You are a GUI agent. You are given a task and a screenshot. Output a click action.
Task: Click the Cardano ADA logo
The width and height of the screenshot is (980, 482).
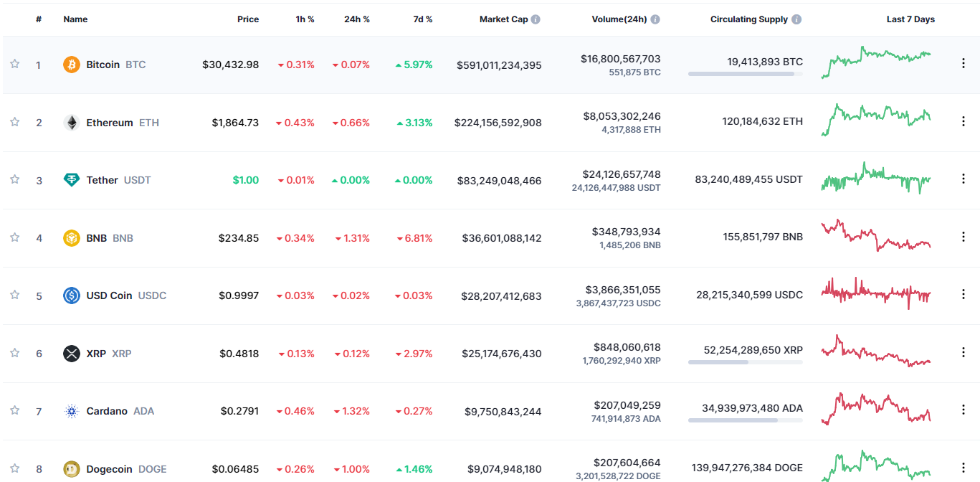tap(70, 411)
